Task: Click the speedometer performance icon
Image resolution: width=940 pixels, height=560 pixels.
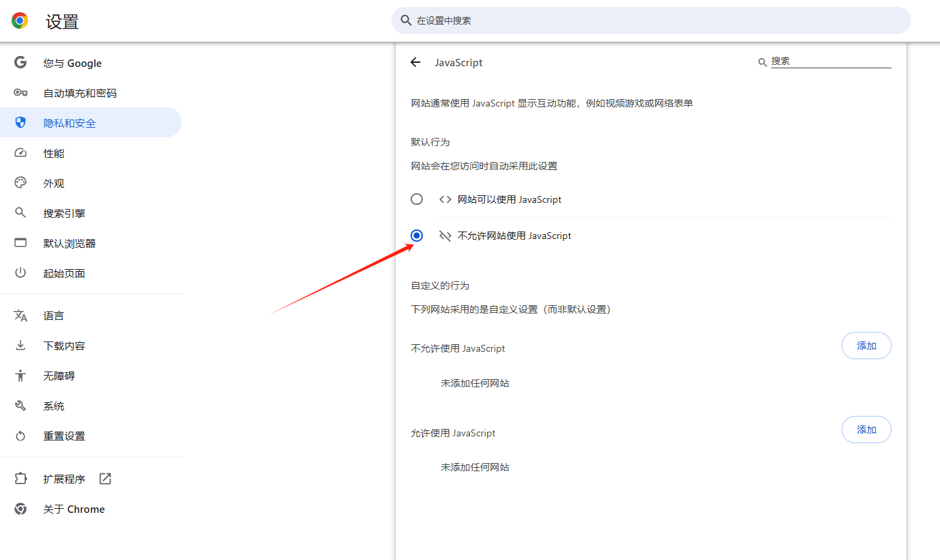Action: click(20, 153)
